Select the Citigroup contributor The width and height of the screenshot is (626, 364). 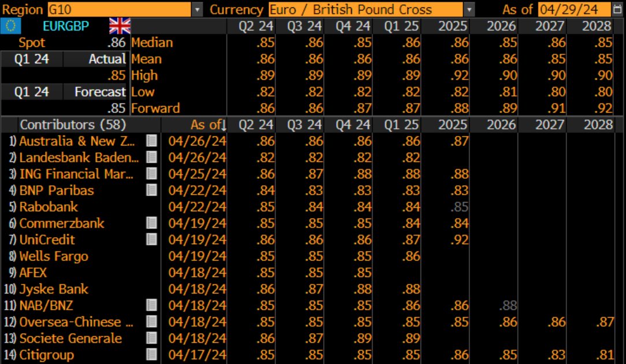coord(46,354)
